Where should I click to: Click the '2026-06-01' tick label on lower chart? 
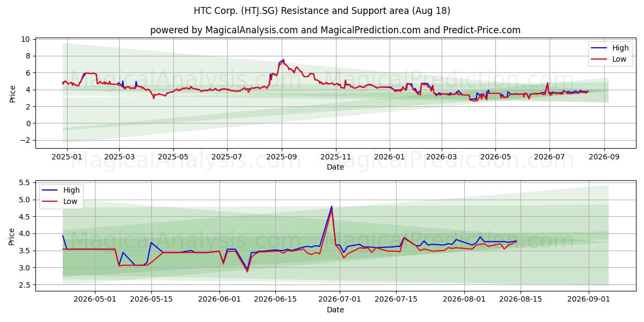(x=219, y=300)
